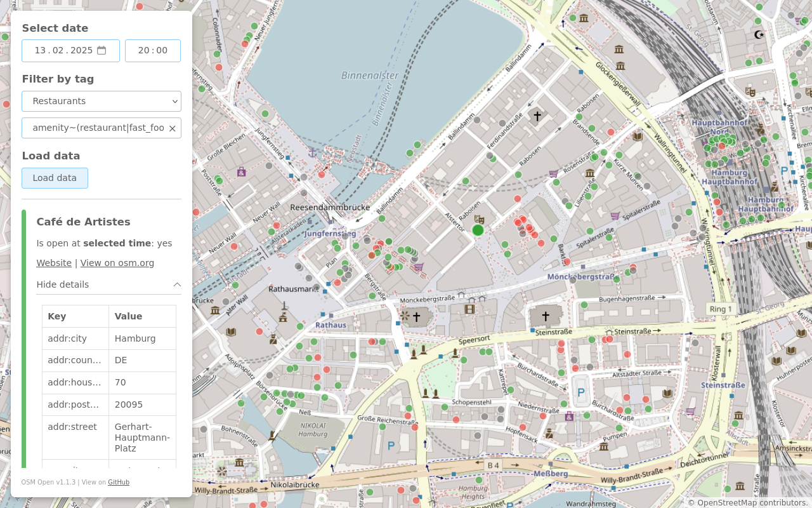812x508 pixels.
Task: Click the Meßberg station label
Action: (x=551, y=474)
